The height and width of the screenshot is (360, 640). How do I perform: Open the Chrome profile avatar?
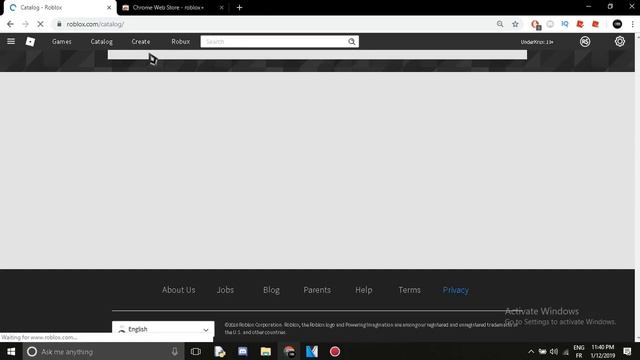(x=617, y=24)
